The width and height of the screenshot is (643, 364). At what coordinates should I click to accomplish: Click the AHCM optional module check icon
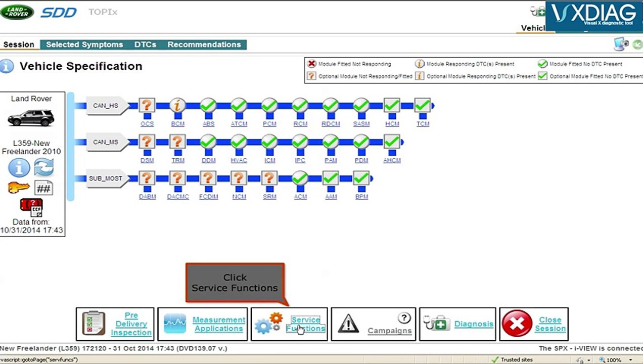click(x=392, y=142)
